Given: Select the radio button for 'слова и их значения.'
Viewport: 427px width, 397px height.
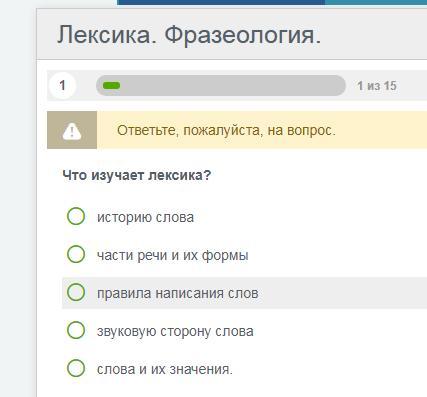Looking at the screenshot, I should pos(76,368).
